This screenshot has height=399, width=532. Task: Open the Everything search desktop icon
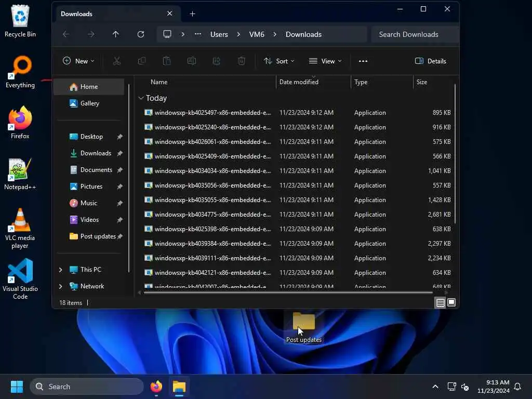[20, 72]
